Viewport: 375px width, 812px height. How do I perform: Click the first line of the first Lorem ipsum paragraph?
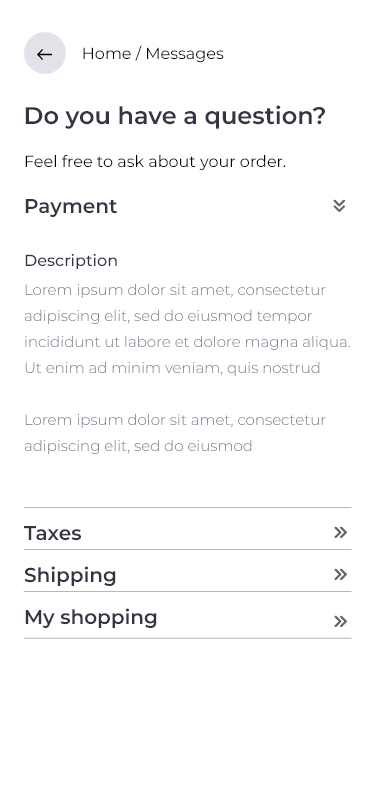pyautogui.click(x=175, y=290)
